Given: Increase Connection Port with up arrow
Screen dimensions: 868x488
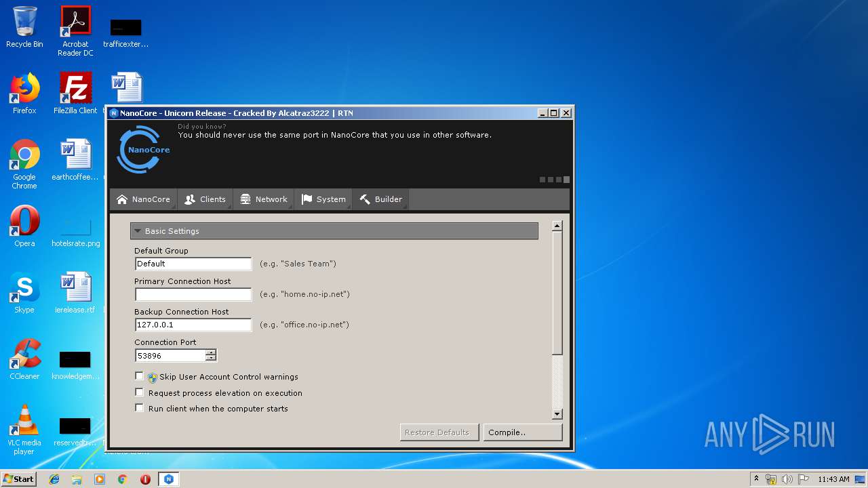Looking at the screenshot, I should click(x=211, y=352).
